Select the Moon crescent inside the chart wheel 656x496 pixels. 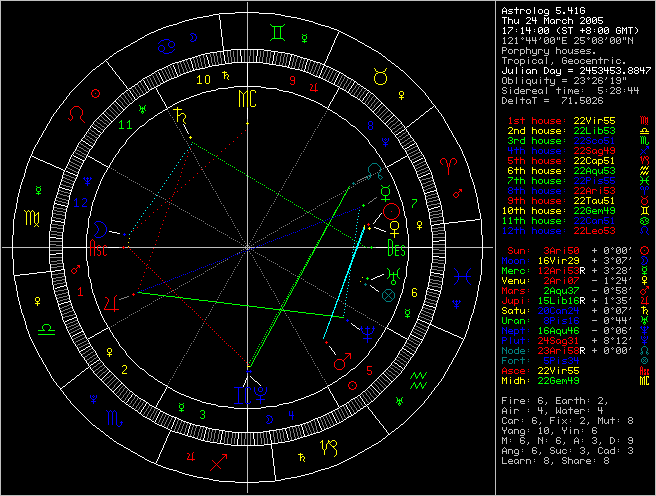(102, 227)
